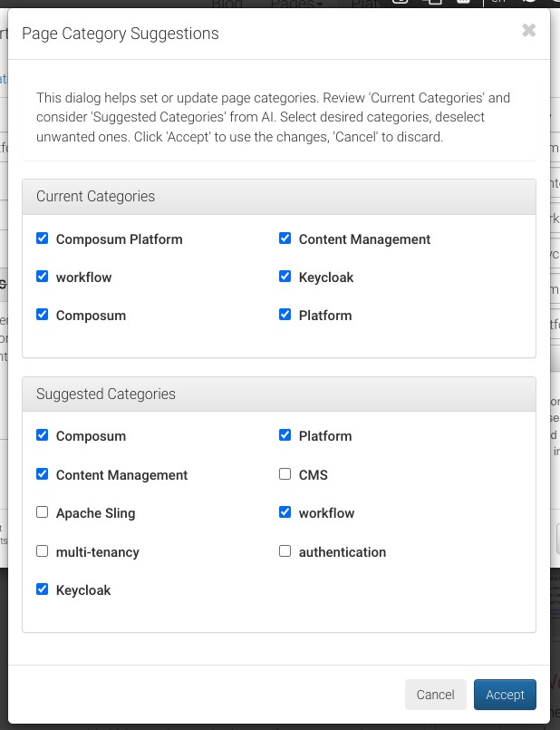Check the Apache Sling suggestion
Viewport: 560px width, 730px height.
tap(43, 512)
